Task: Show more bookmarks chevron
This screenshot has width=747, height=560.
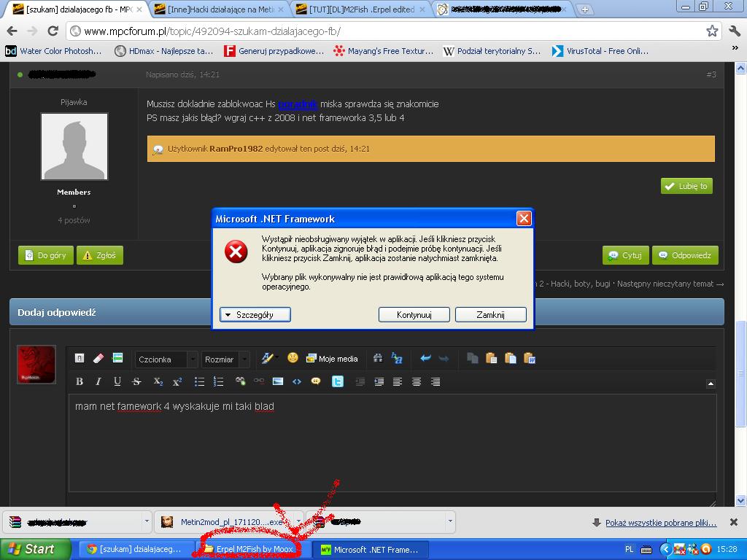Action: [x=735, y=48]
